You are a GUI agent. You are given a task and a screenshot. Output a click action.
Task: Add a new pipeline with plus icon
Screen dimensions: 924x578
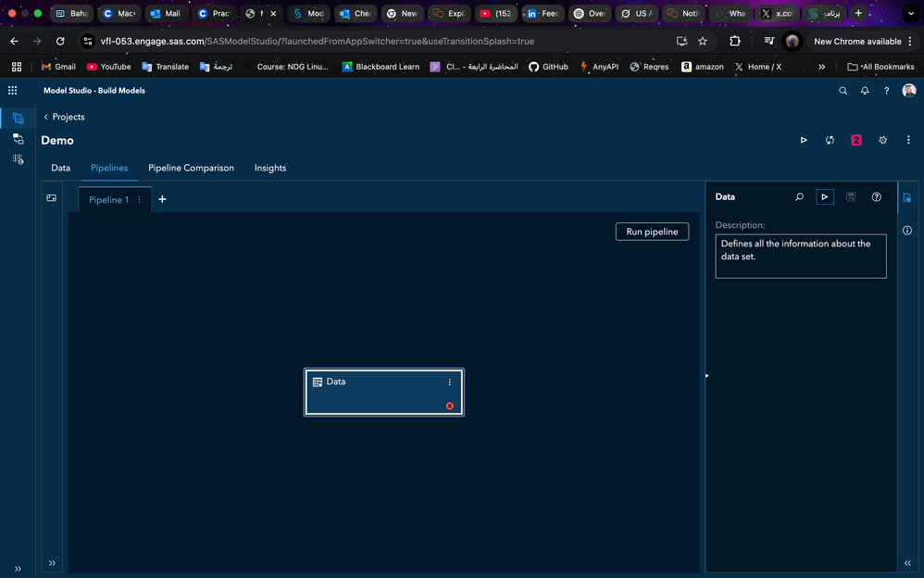(x=162, y=200)
